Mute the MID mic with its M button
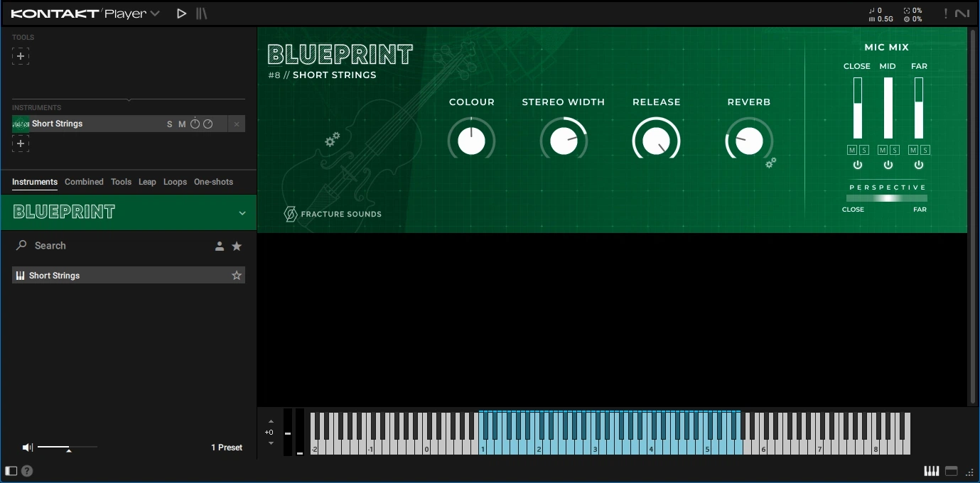 (x=883, y=150)
